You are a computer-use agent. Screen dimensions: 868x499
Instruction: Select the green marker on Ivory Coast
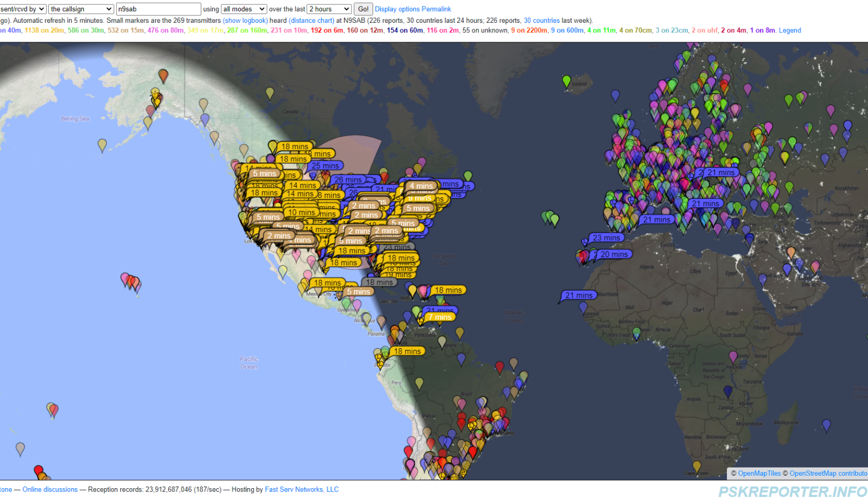pos(636,332)
